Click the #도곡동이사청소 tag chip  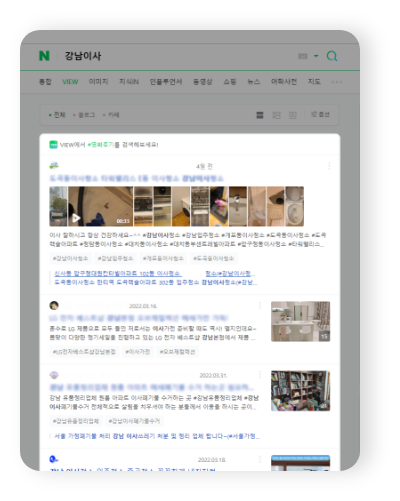coord(214,258)
